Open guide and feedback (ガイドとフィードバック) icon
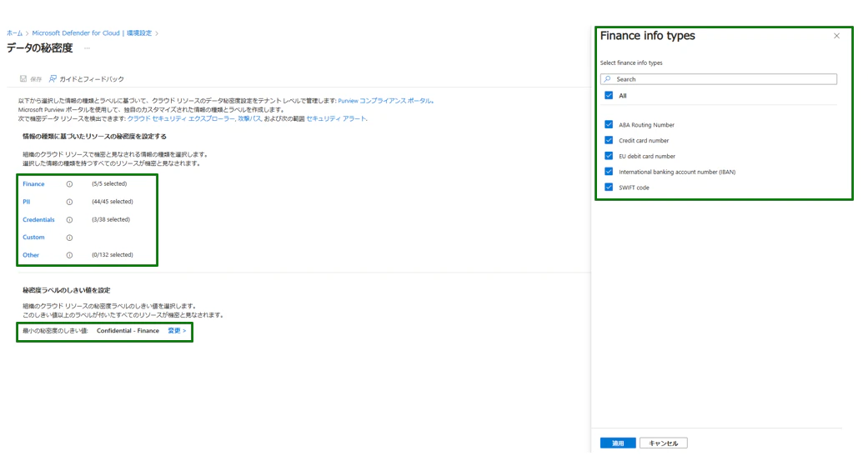Image resolution: width=868 pixels, height=461 pixels. [53, 79]
